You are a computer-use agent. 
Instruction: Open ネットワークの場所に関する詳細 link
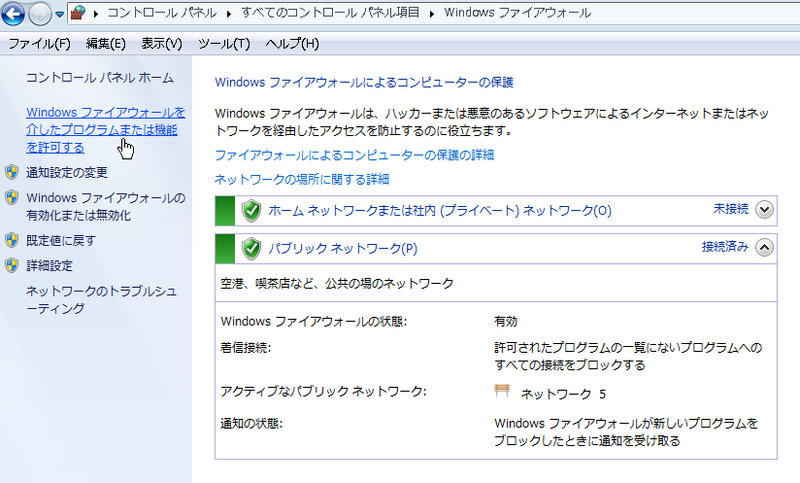302,180
